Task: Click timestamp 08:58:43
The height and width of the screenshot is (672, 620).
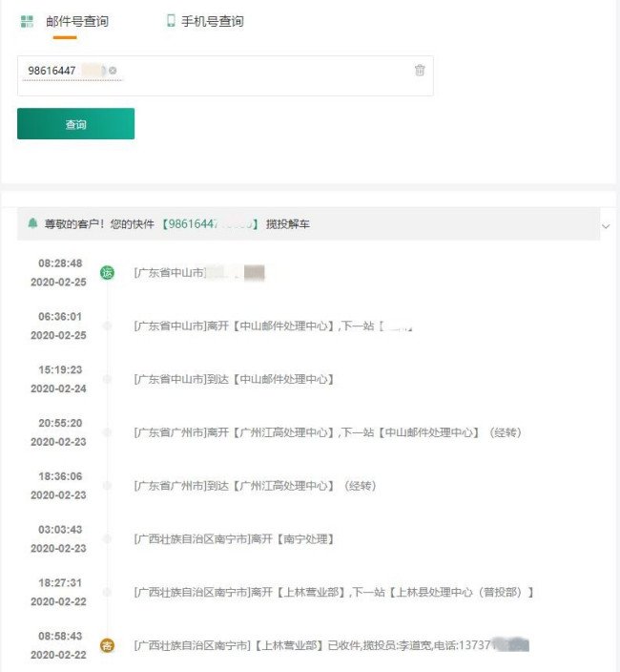Action: 60,636
